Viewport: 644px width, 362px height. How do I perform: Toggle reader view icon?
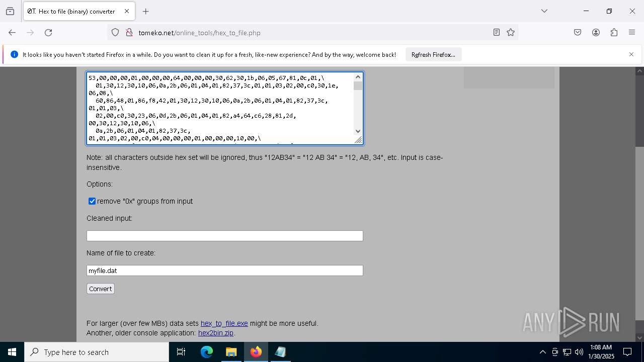click(497, 33)
